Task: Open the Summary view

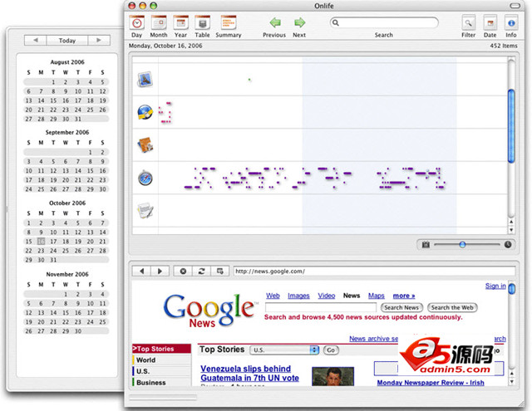Action: click(229, 27)
